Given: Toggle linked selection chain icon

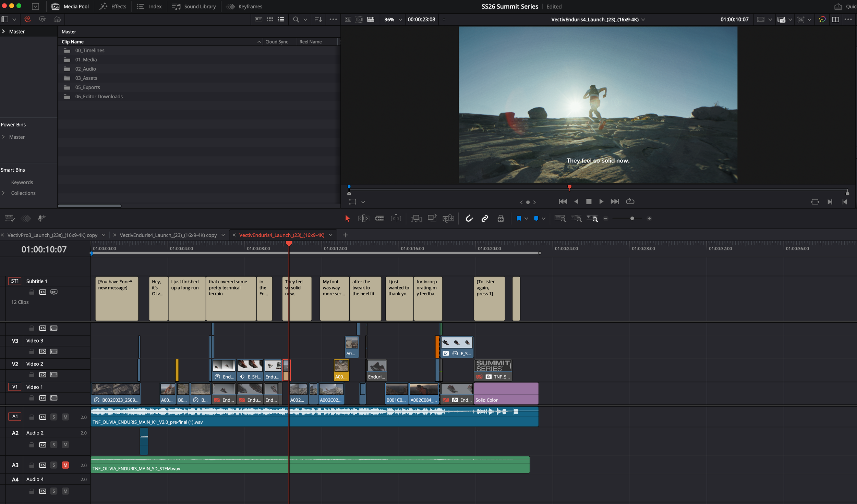Looking at the screenshot, I should click(x=485, y=219).
